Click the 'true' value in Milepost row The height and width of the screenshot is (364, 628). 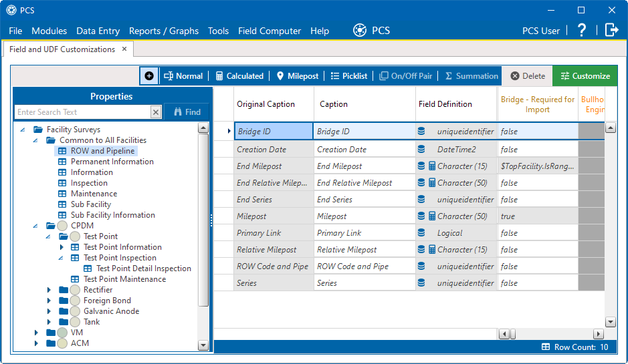[x=508, y=216]
